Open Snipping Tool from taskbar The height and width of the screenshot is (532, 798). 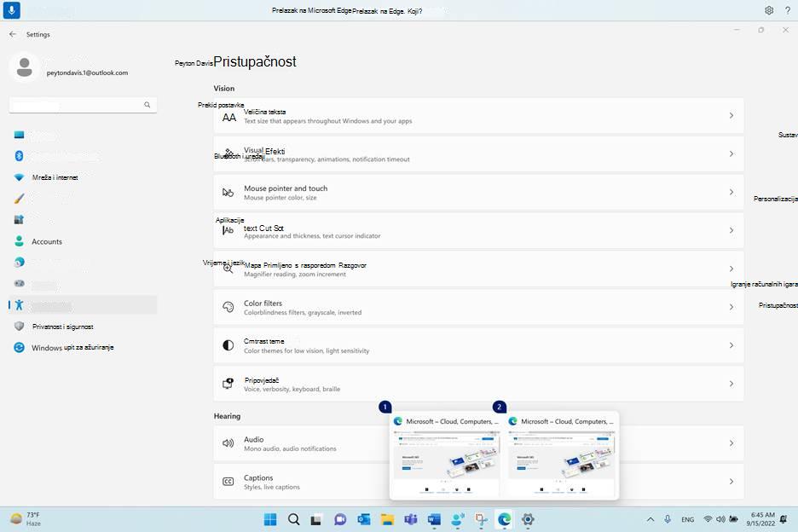481,519
